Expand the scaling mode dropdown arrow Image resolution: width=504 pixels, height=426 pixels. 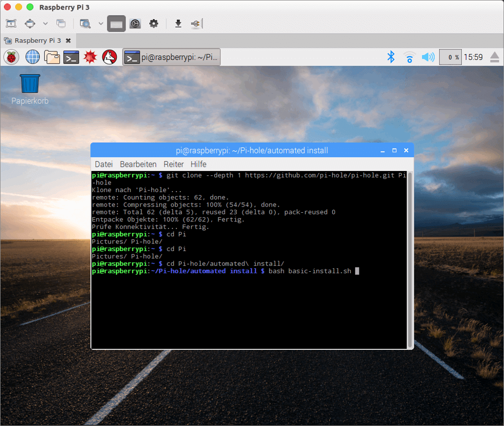tap(45, 23)
